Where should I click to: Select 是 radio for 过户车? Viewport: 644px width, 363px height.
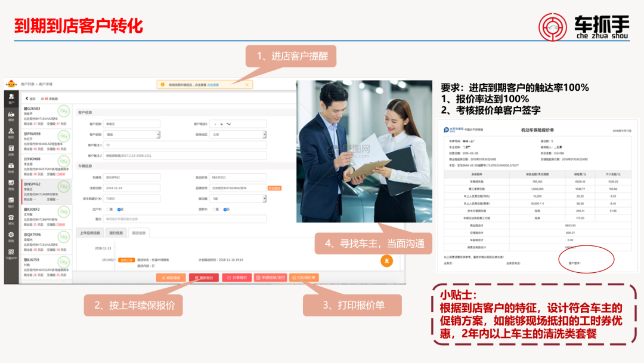(108, 210)
